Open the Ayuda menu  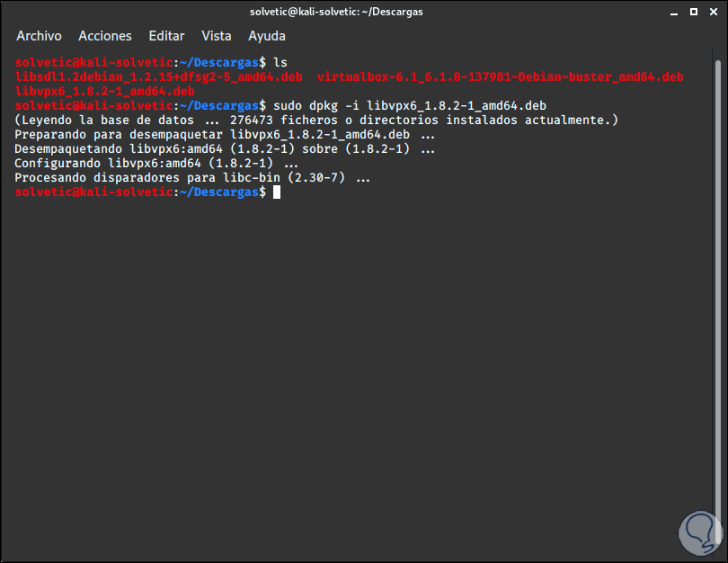(266, 36)
